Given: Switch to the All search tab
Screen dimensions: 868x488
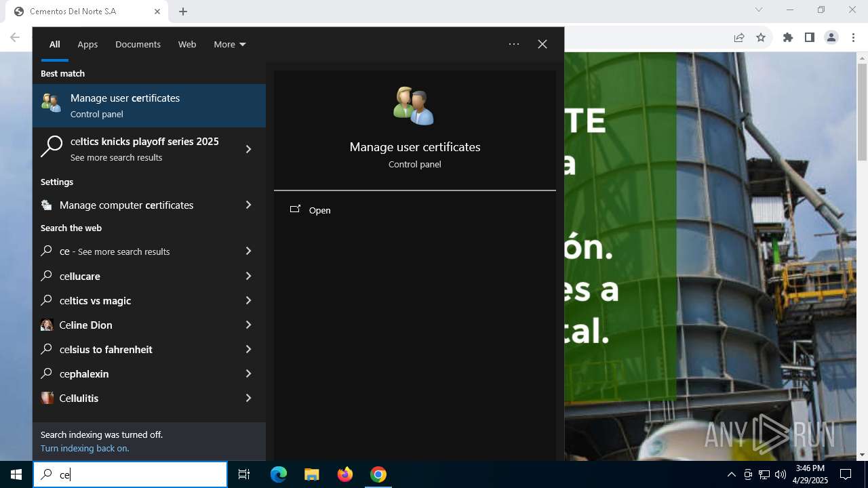Looking at the screenshot, I should pyautogui.click(x=55, y=44).
